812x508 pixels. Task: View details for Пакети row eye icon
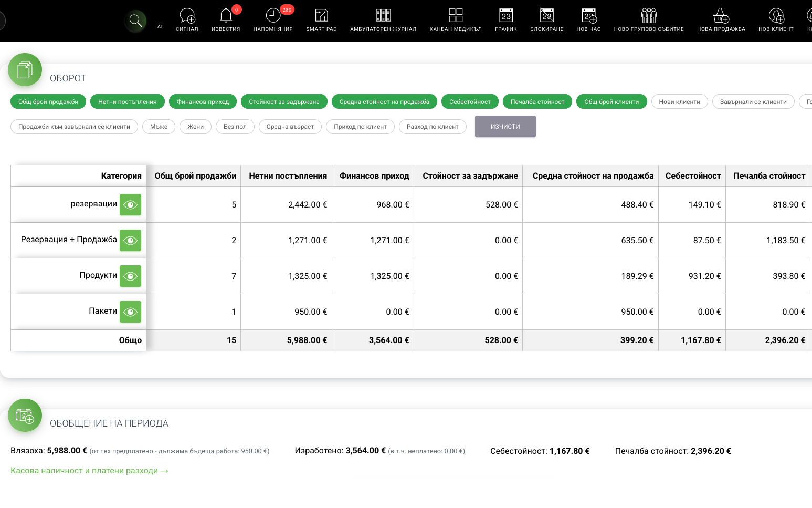tap(130, 312)
